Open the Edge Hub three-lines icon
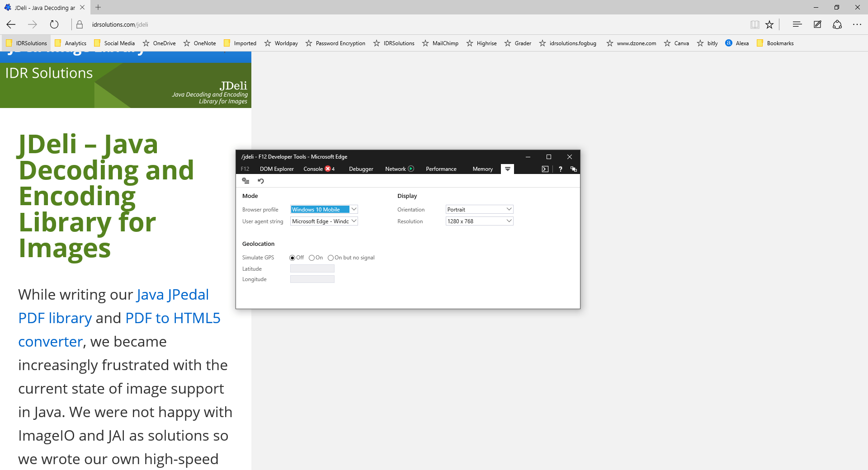 (x=797, y=24)
